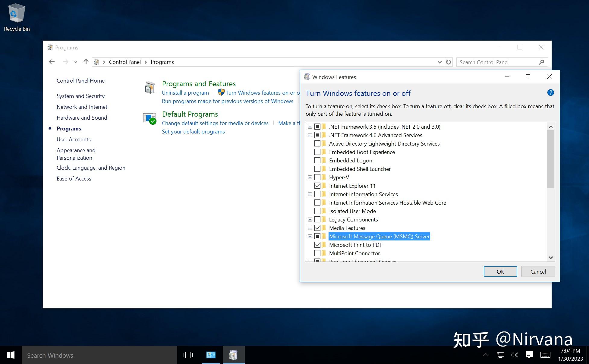Open the Default Programs icon
This screenshot has width=589, height=364.
(150, 118)
